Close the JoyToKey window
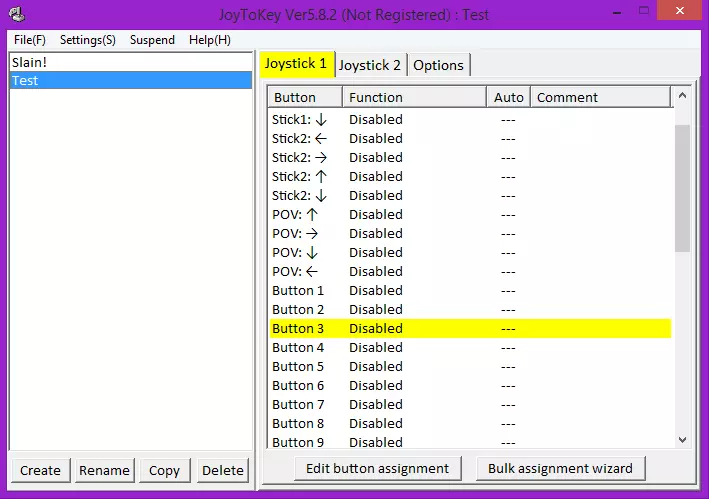Image resolution: width=709 pixels, height=499 pixels. [680, 10]
